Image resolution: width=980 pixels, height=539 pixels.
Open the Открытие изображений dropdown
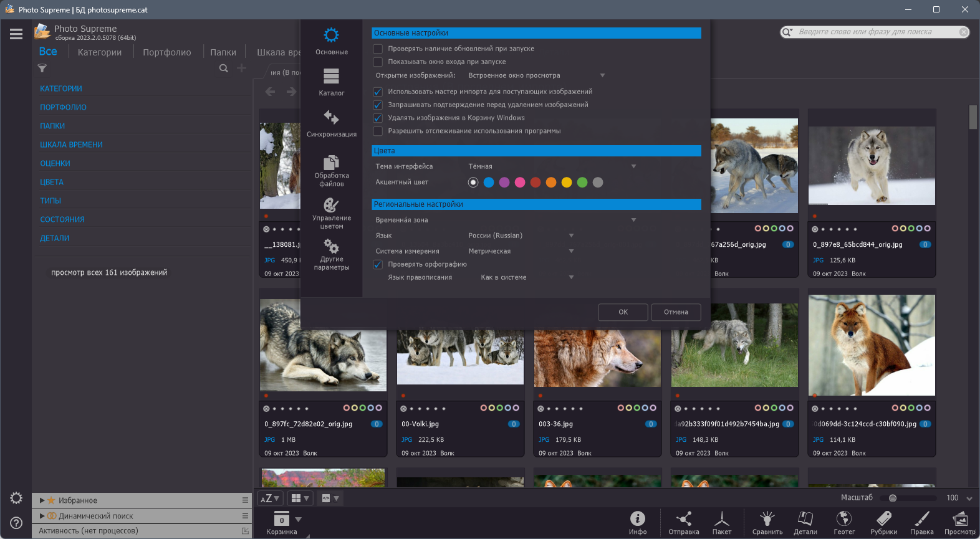point(537,75)
